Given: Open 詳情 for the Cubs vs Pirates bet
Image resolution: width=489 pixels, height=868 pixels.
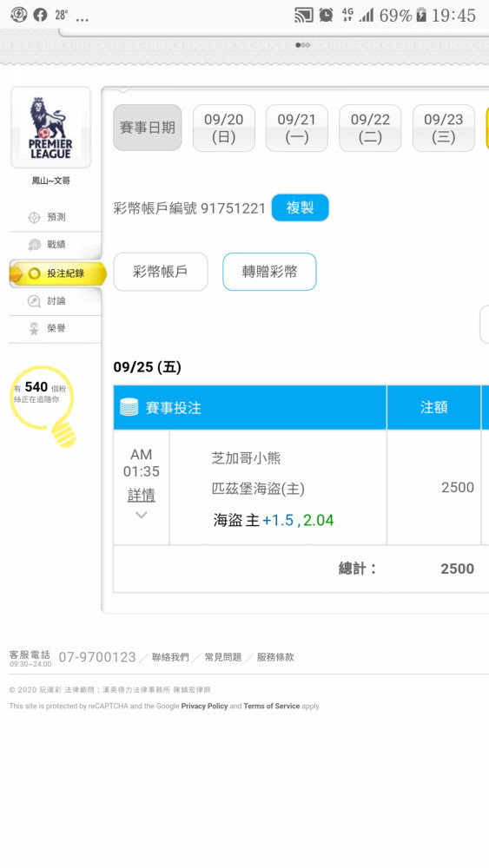Looking at the screenshot, I should 142,495.
